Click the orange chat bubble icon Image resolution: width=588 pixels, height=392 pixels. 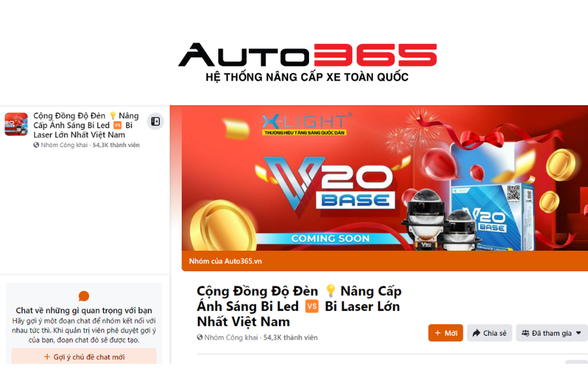[x=84, y=296]
